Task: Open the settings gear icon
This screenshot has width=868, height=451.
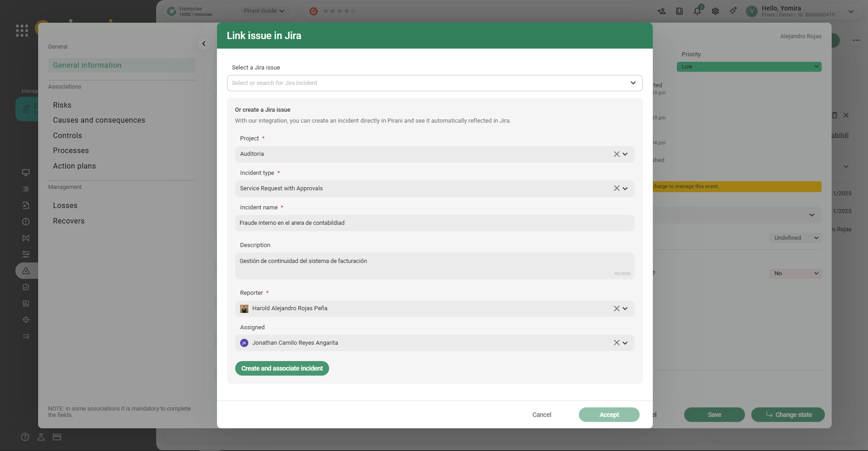Action: coord(715,11)
